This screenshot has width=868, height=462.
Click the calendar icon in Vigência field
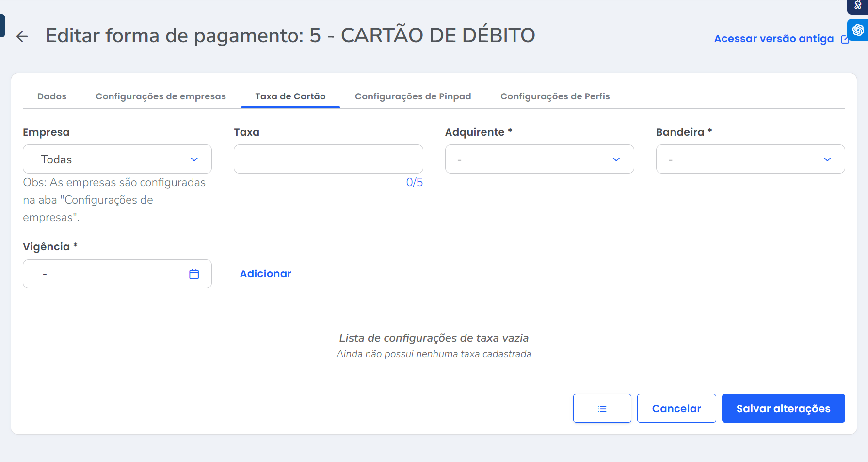point(194,274)
